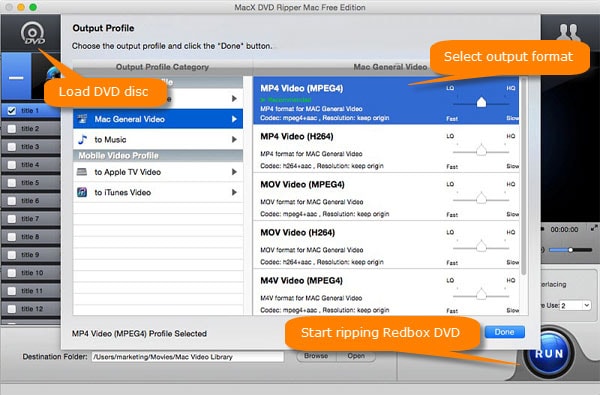Click the Apple TV device icon
600x395 pixels.
point(82,172)
